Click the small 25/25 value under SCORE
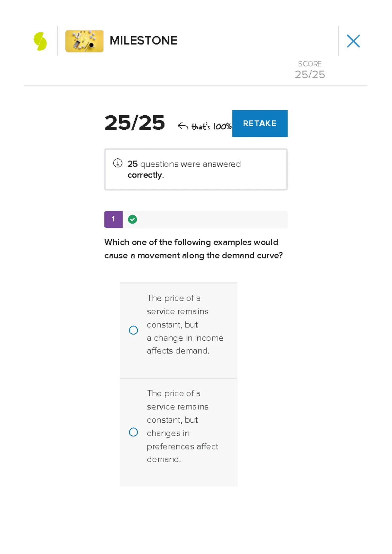This screenshot has width=392, height=554. (310, 74)
